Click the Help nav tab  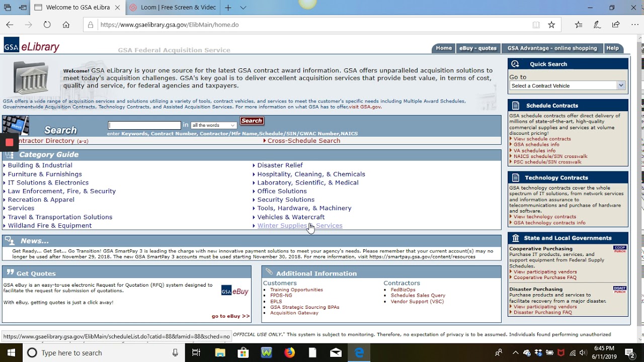pos(612,48)
